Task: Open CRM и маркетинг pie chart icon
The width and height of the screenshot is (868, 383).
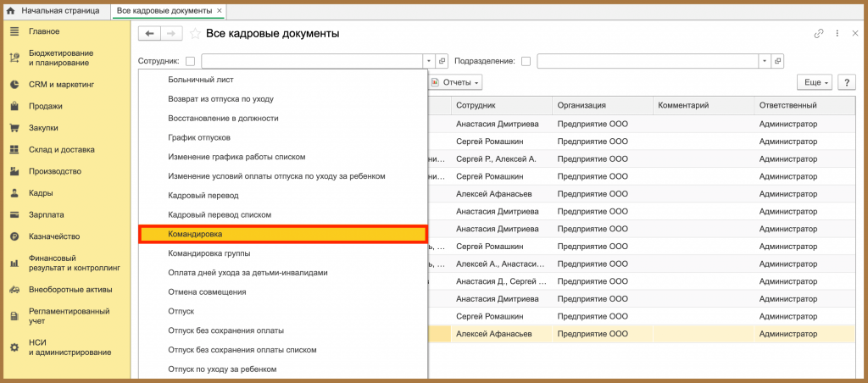Action: click(15, 85)
